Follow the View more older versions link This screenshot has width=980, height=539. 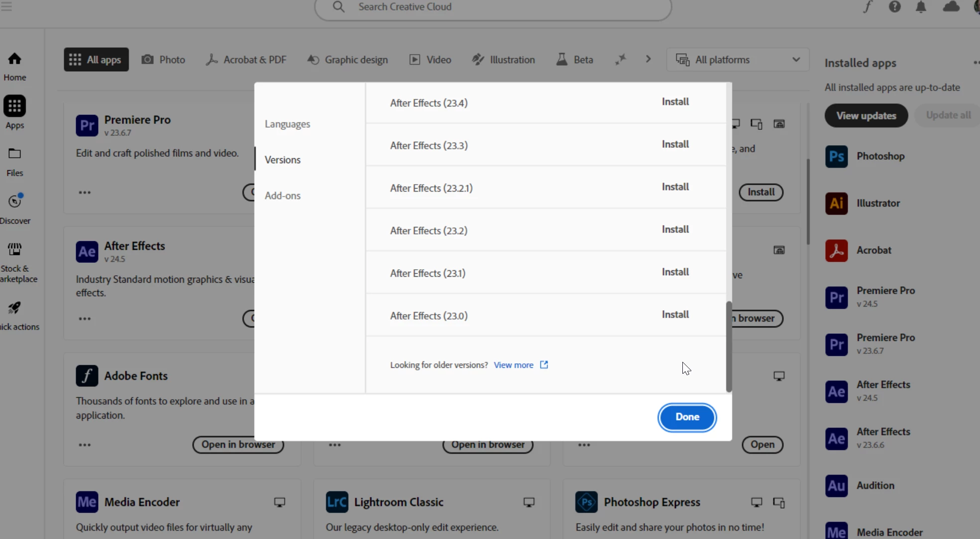[x=513, y=365]
